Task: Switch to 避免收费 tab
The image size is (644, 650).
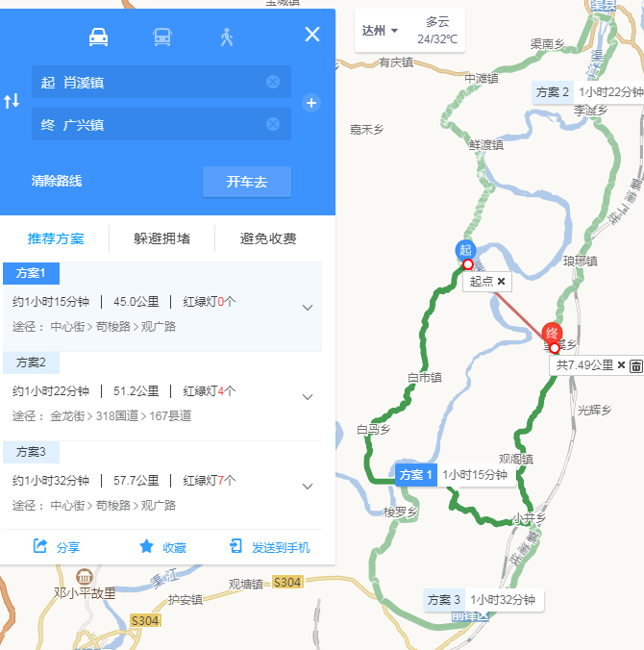Action: click(x=268, y=238)
